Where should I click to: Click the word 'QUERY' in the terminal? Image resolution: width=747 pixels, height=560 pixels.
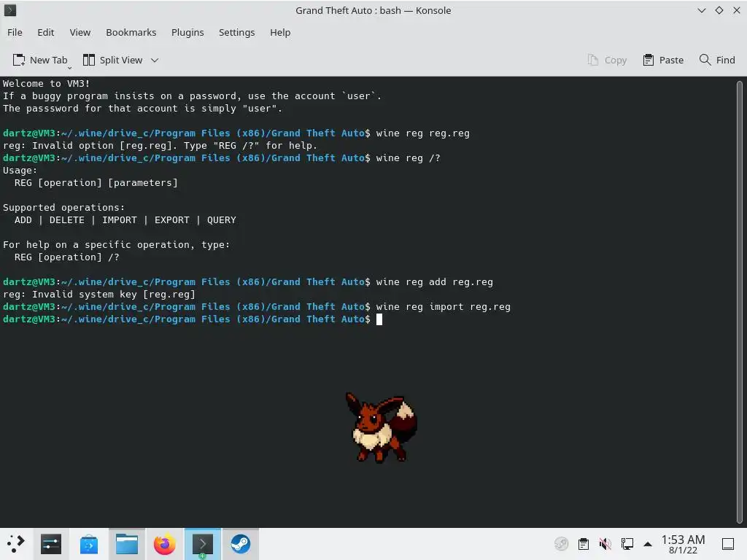tap(222, 220)
